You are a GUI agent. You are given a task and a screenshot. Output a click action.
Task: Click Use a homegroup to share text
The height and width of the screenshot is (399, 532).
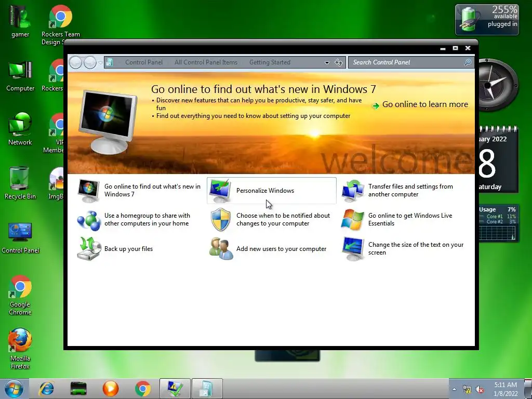[147, 220]
